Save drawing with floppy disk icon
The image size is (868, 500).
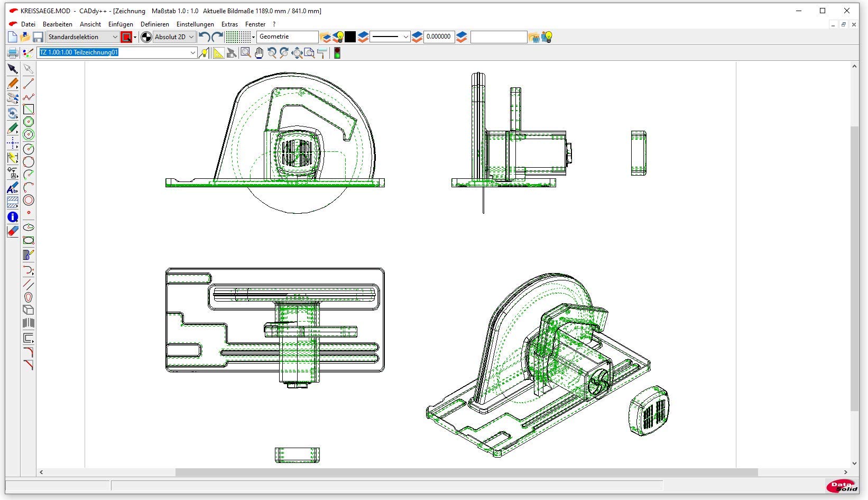38,37
